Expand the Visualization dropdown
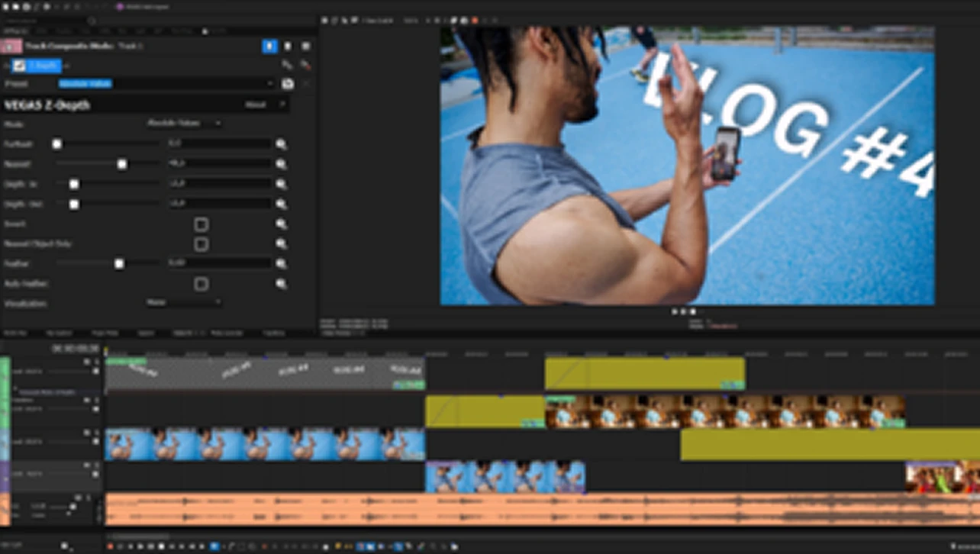This screenshot has height=554, width=980. point(184,303)
